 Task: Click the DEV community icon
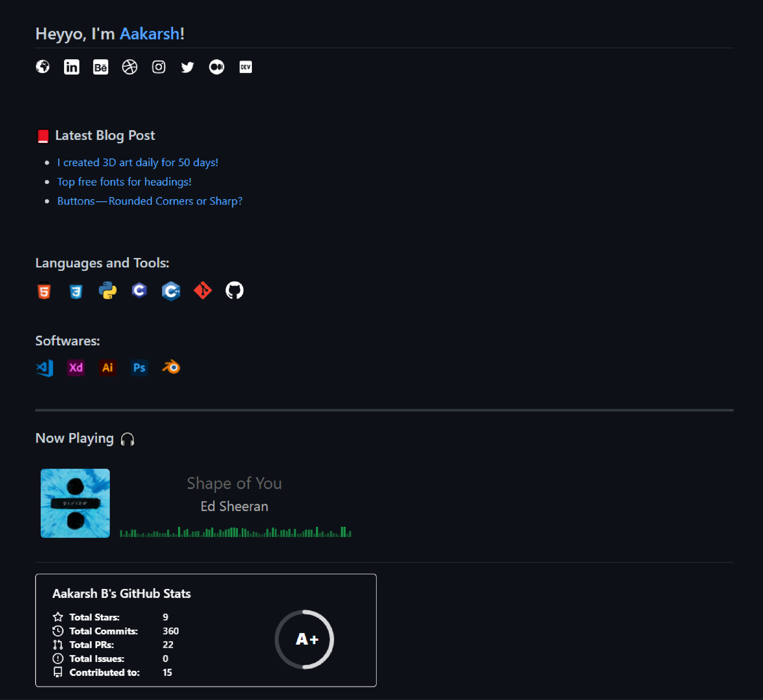246,67
